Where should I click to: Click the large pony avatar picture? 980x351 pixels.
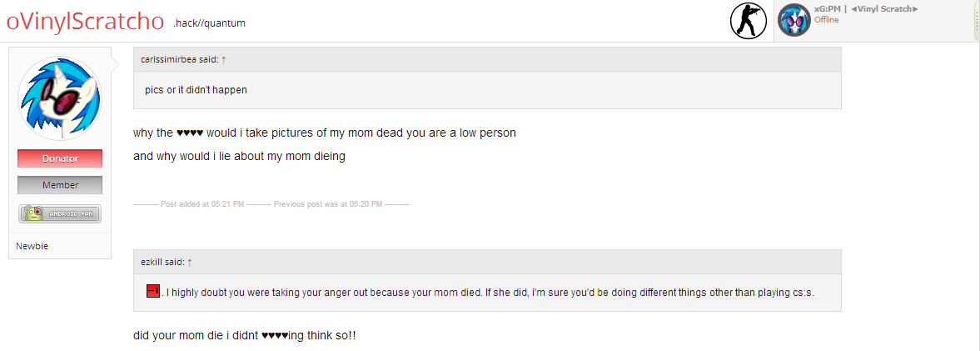click(x=59, y=98)
